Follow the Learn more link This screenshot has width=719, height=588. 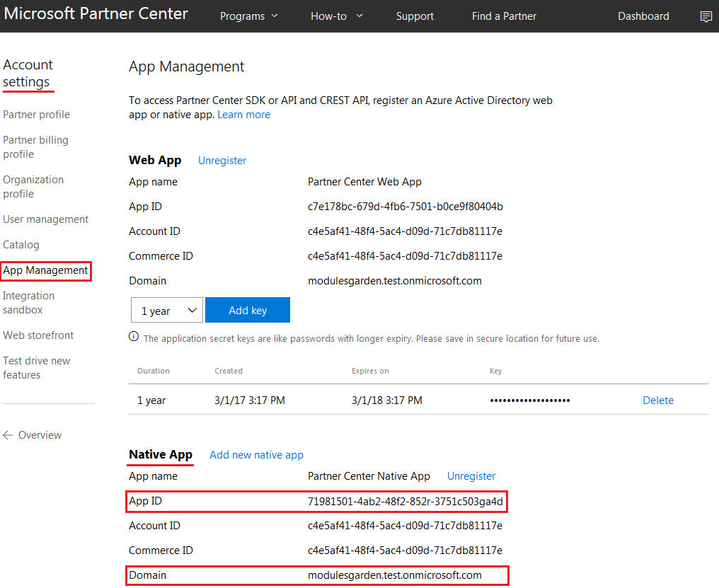243,115
